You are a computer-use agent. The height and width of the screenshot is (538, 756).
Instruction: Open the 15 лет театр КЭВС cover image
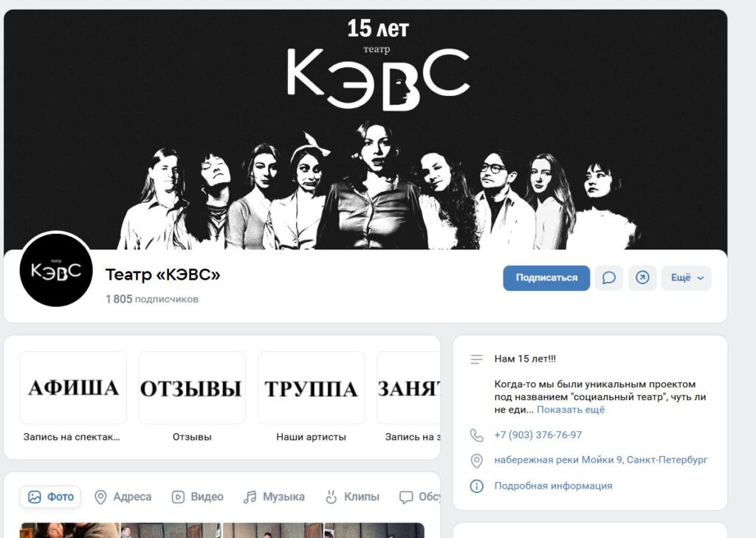(365, 129)
